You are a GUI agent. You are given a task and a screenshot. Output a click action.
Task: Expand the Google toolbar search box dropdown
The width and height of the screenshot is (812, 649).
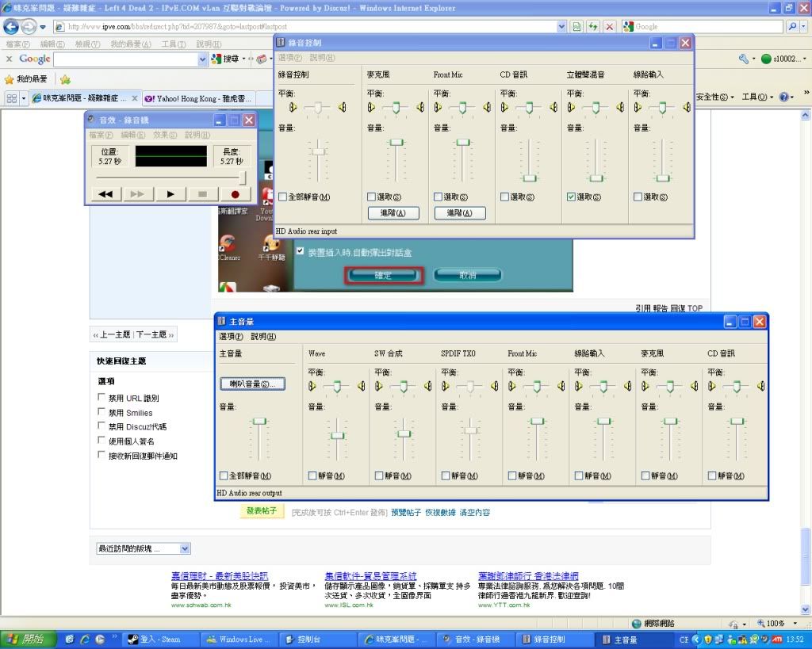(203, 59)
